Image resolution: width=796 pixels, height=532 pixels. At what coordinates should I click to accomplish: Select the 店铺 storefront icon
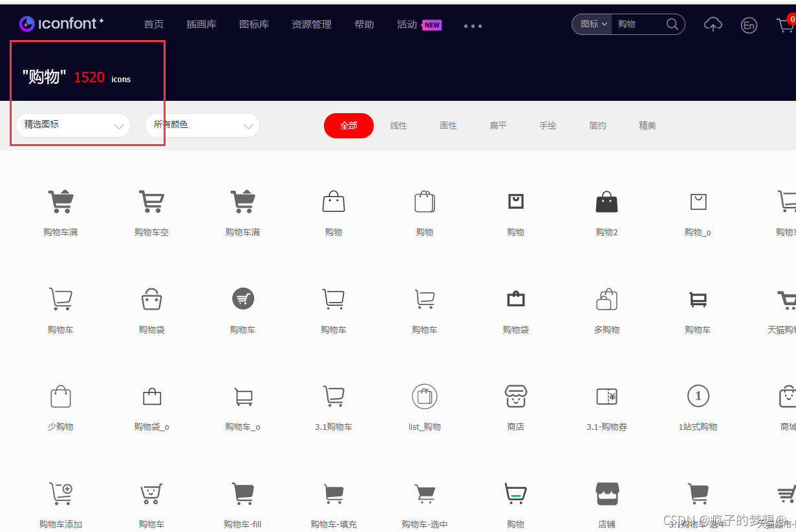[x=607, y=494]
